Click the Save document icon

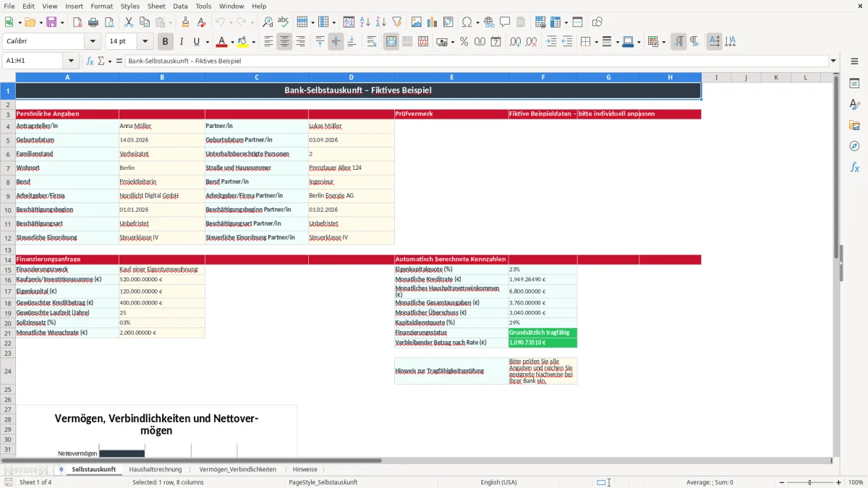point(51,22)
